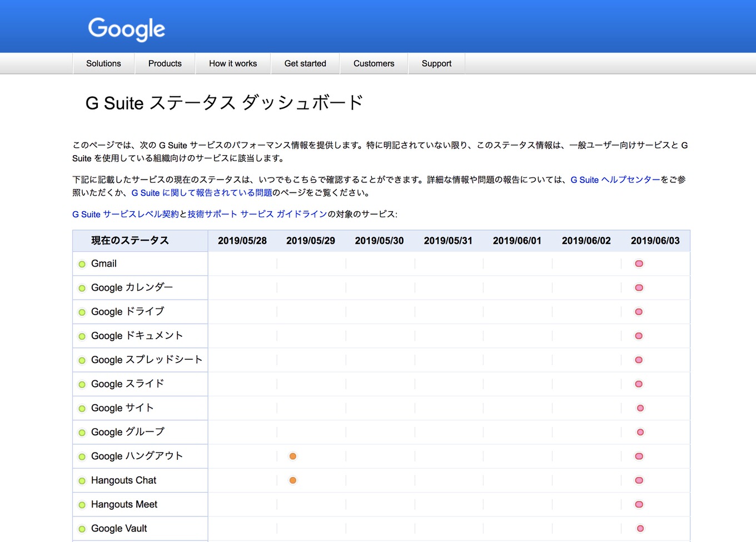Image resolution: width=756 pixels, height=542 pixels.
Task: Select the Google ドライブ service name
Action: (x=128, y=311)
